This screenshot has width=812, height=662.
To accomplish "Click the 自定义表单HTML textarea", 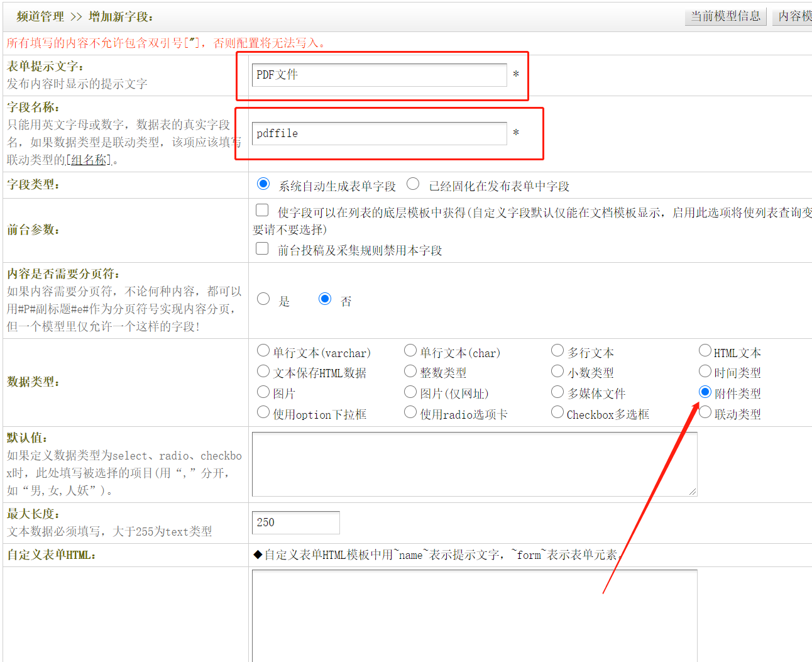I will pos(475,615).
